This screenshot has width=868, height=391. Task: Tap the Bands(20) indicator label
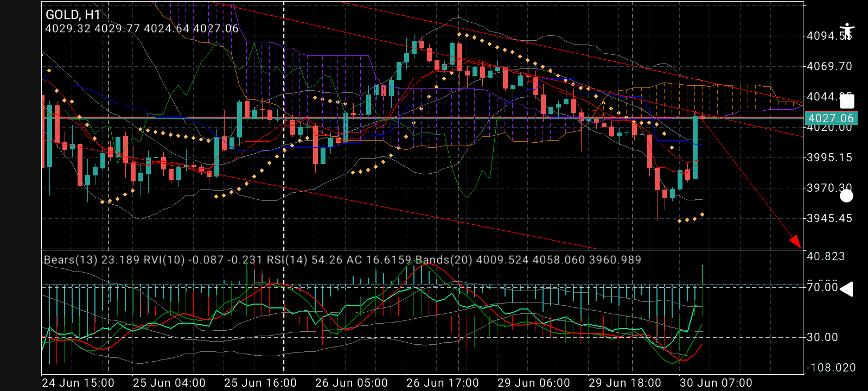[x=528, y=260]
